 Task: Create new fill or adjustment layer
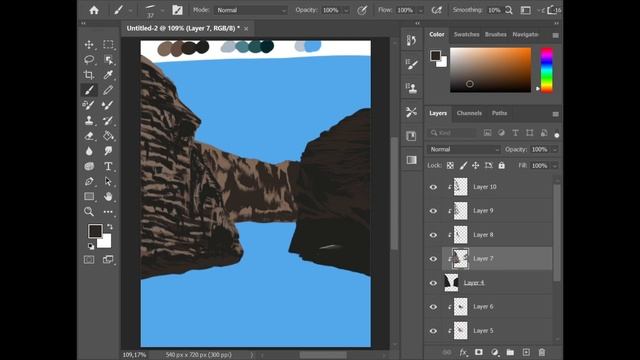pyautogui.click(x=495, y=352)
